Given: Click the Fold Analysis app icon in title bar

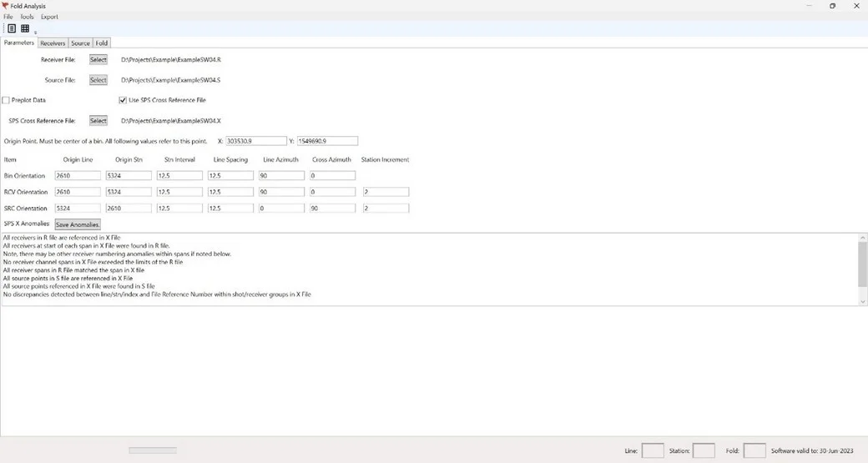Looking at the screenshot, I should pyautogui.click(x=5, y=6).
